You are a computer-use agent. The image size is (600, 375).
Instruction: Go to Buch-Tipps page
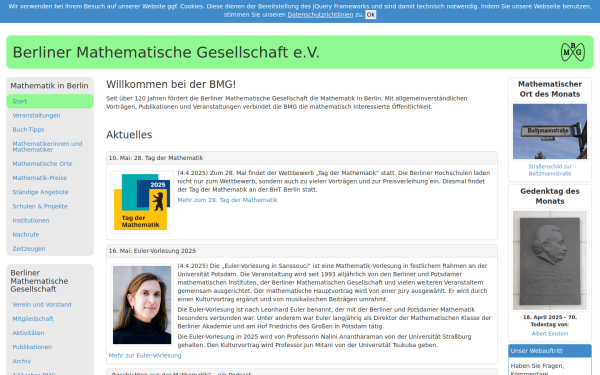pos(28,130)
